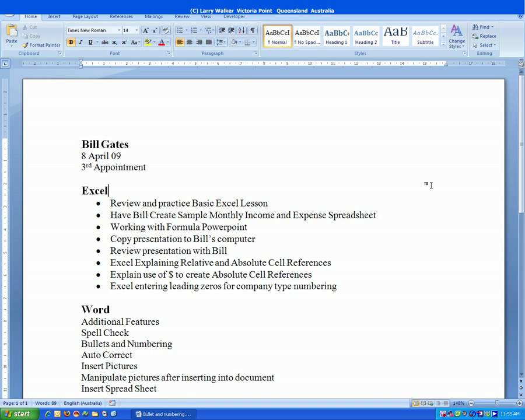Click the Sort A-Z icon
The image size is (525, 420).
[x=242, y=30]
